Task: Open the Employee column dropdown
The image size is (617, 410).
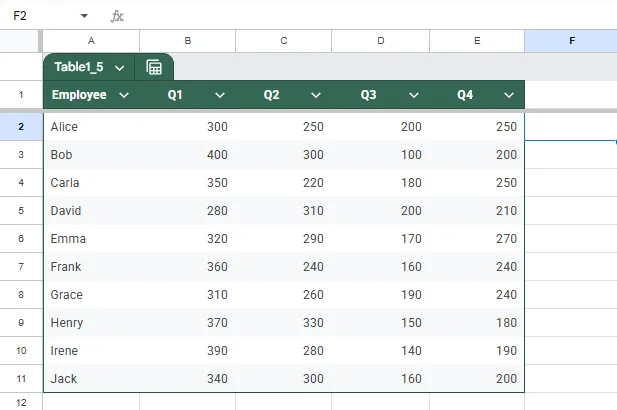Action: click(124, 95)
